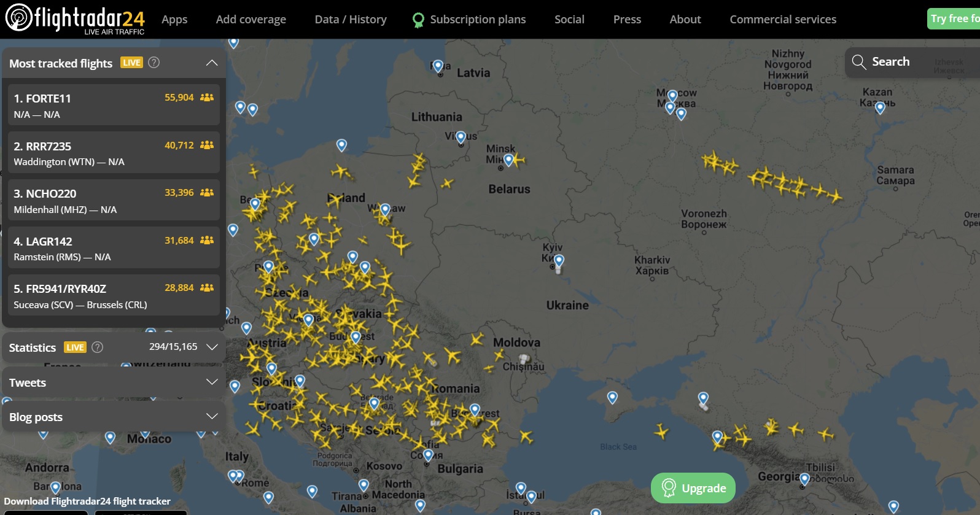Click airport pin at Minsk
980x515 pixels.
point(508,161)
